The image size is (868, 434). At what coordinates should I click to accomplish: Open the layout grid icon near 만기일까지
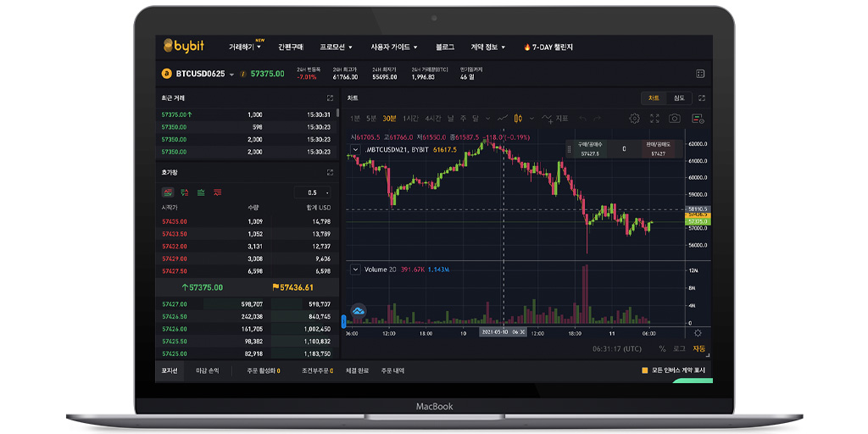point(699,74)
